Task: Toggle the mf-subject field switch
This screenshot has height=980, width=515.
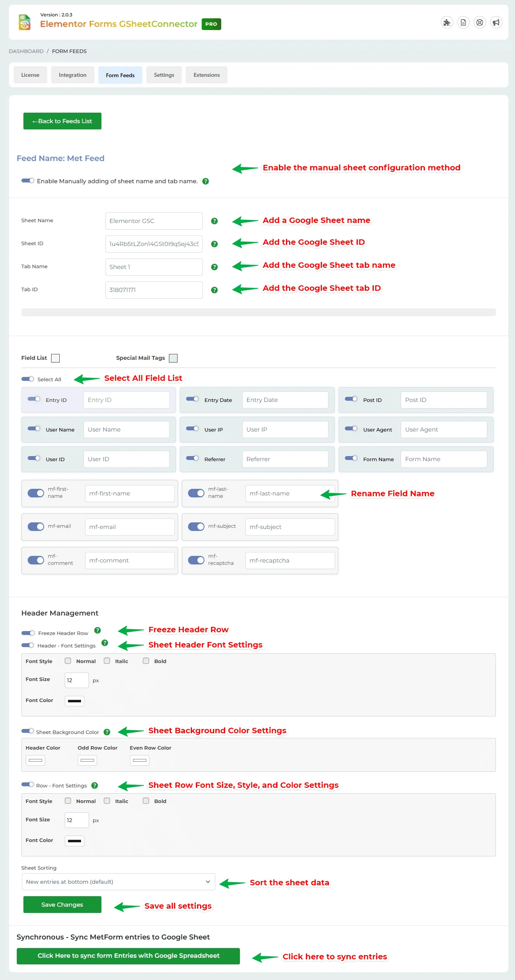Action: pos(196,527)
